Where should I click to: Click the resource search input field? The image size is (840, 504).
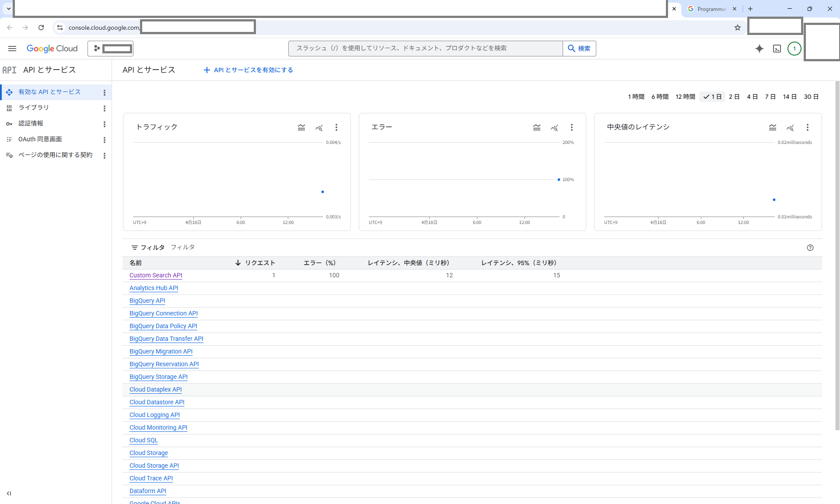pyautogui.click(x=425, y=49)
